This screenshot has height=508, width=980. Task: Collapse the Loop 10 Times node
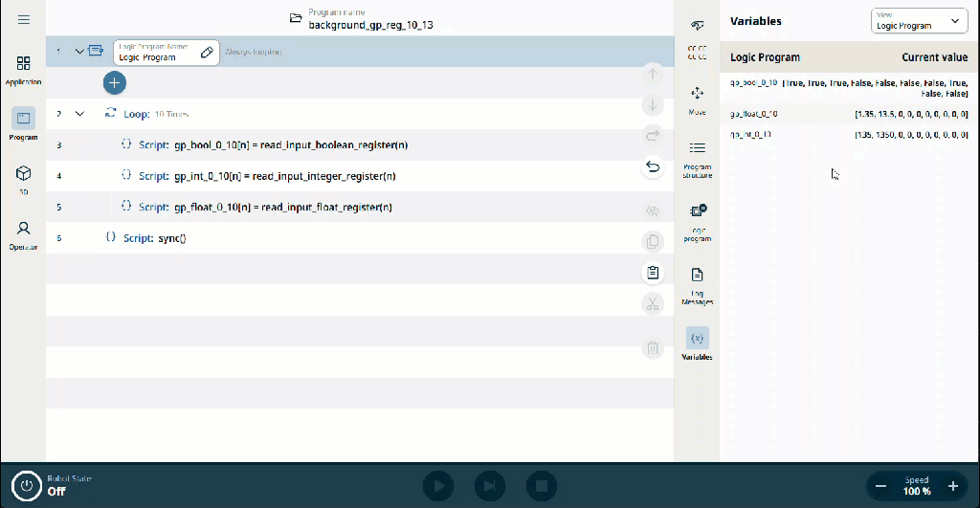(79, 114)
